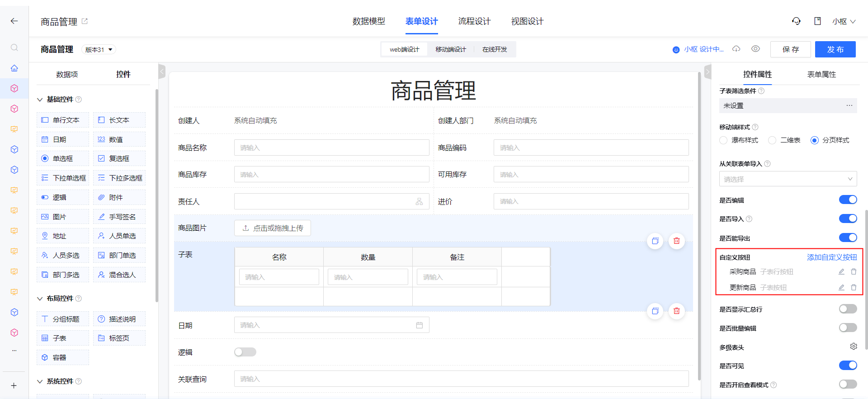Switch to 移动端设计 tab
Screen dimensions: 868x399
[x=450, y=49]
